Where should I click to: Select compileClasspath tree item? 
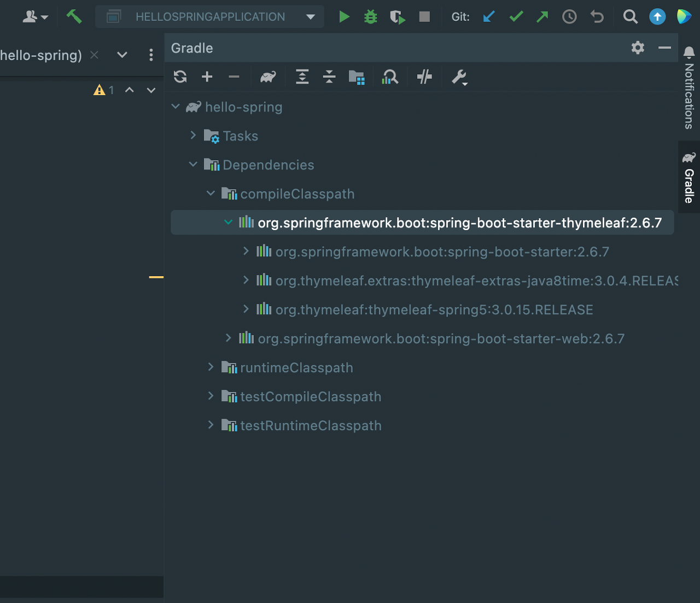click(x=422, y=194)
